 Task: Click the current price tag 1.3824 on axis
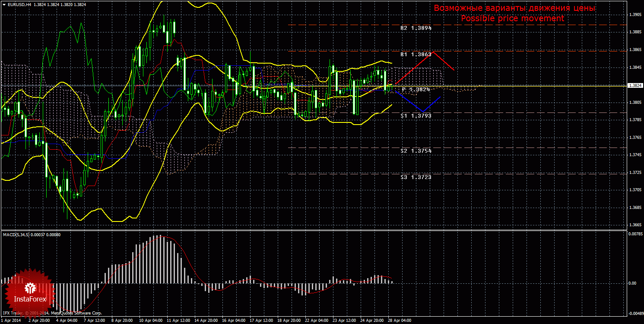(x=635, y=86)
